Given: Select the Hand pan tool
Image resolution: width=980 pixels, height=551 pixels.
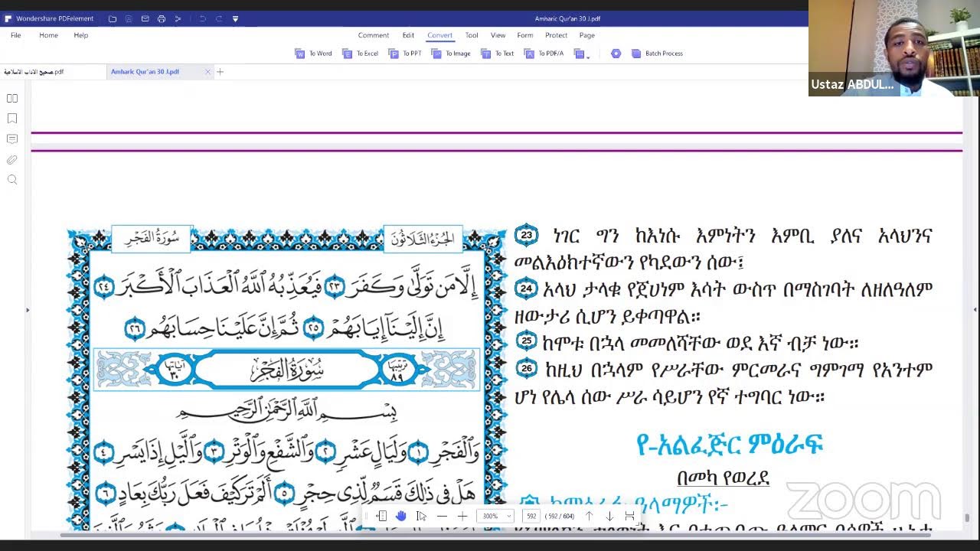Looking at the screenshot, I should pyautogui.click(x=401, y=517).
